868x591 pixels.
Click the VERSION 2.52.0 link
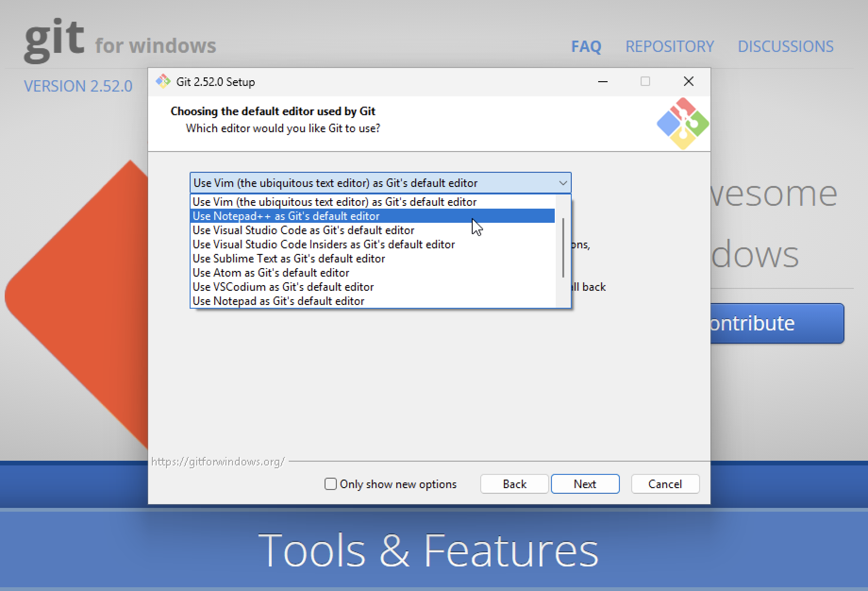[x=78, y=86]
